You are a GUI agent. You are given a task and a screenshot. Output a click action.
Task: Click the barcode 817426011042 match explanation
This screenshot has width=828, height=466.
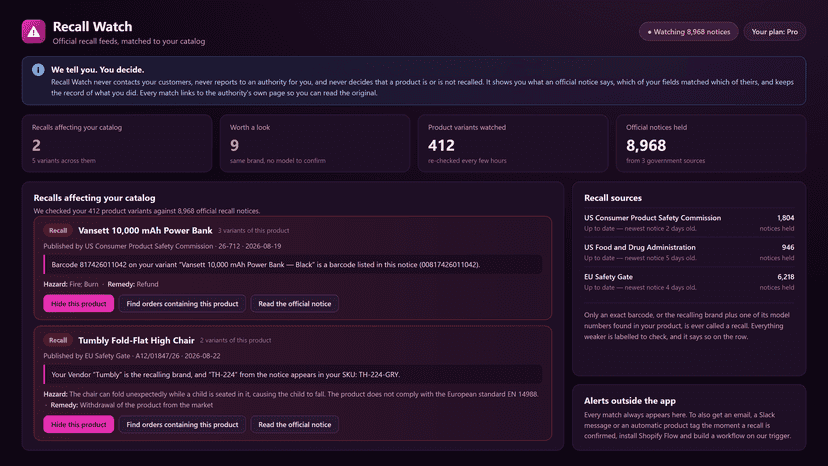(293, 265)
